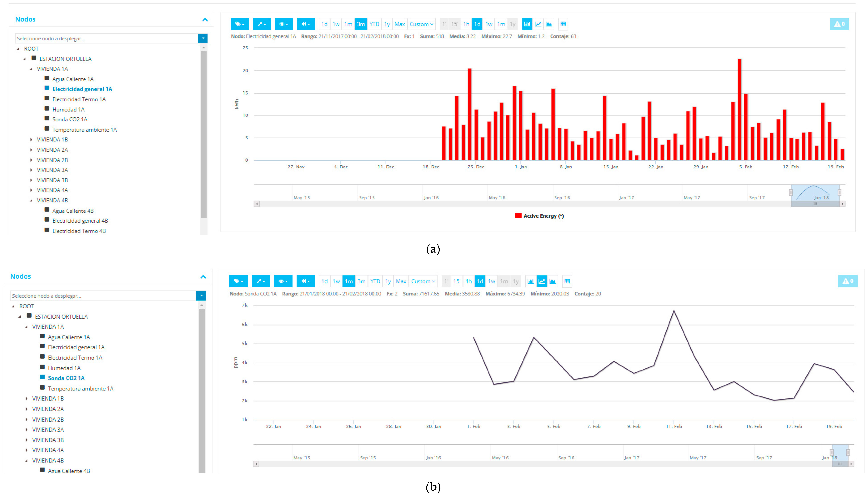Select 1w range in the bottom chart
868x496 pixels.
(x=336, y=281)
